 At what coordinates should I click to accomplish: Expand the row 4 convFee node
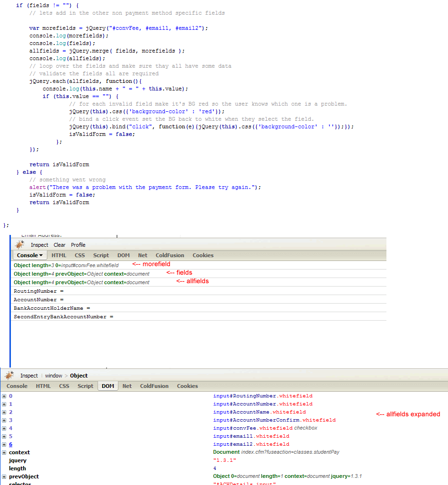pos(4,428)
